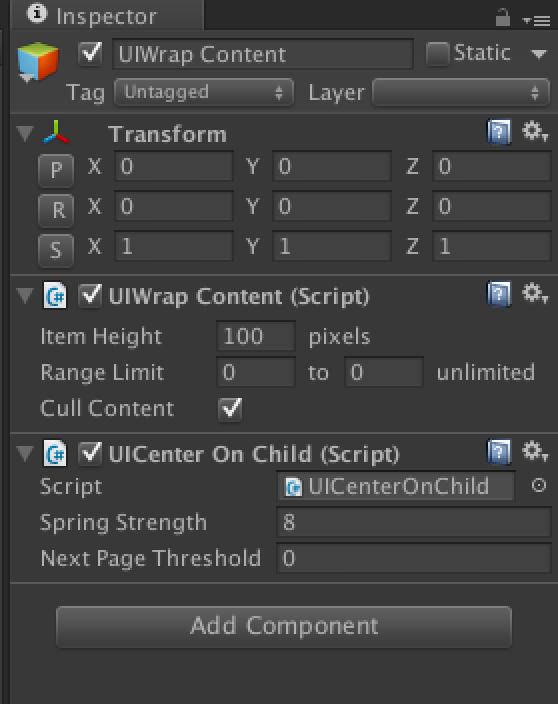Click the P position reset button
This screenshot has width=558, height=704.
pyautogui.click(x=56, y=170)
